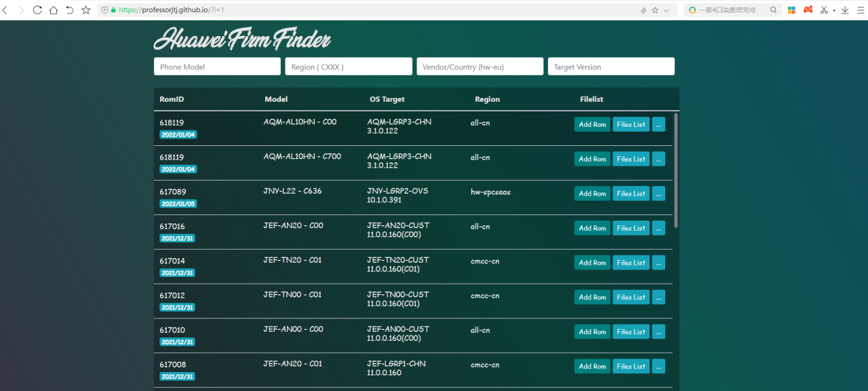Screen dimensions: 868x391
Task: Open Files List for JEF-TN00 - C01
Action: click(631, 297)
